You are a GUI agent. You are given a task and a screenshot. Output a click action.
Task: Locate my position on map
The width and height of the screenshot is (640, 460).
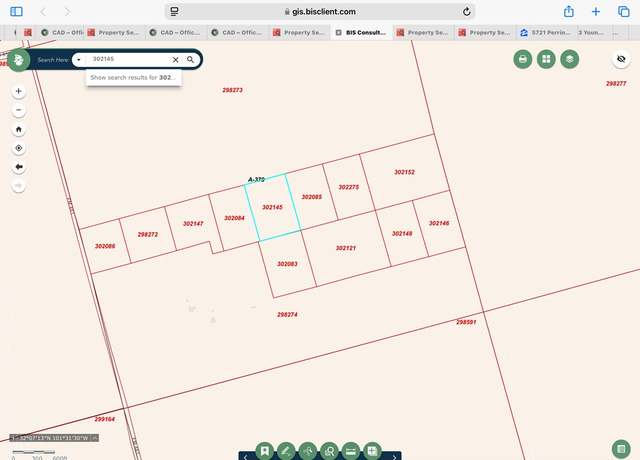[18, 148]
